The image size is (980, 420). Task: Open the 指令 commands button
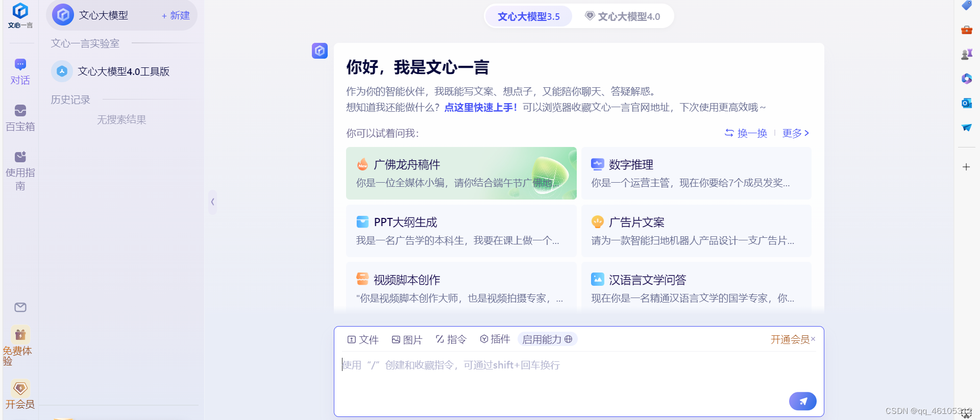pos(451,339)
